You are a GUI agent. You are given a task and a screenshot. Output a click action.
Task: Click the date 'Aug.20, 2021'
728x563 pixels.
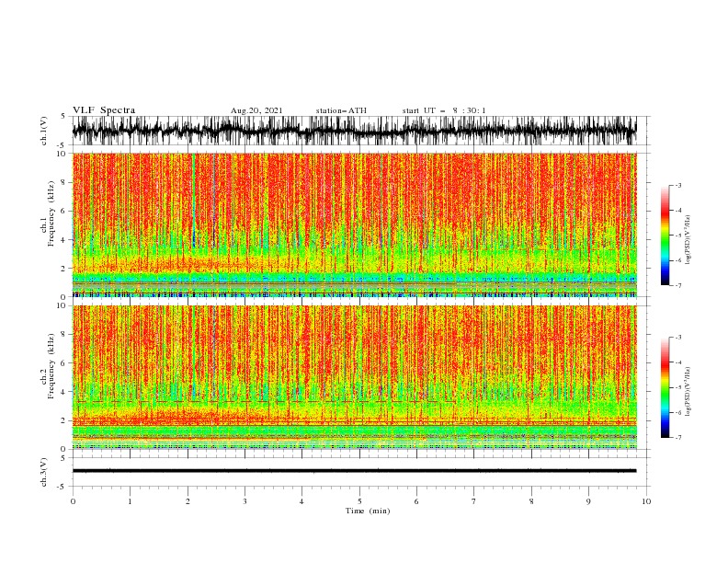256,110
